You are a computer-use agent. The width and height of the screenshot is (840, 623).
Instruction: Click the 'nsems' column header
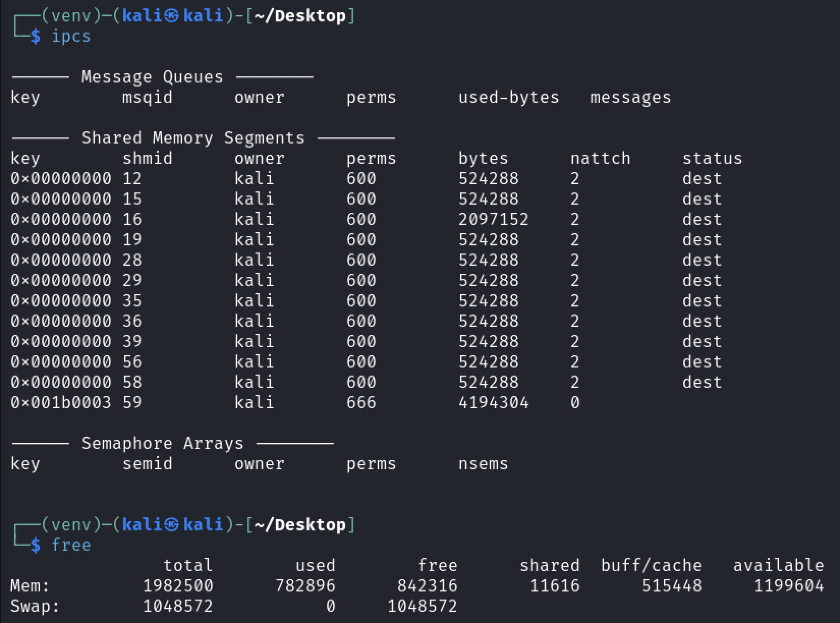(x=484, y=464)
